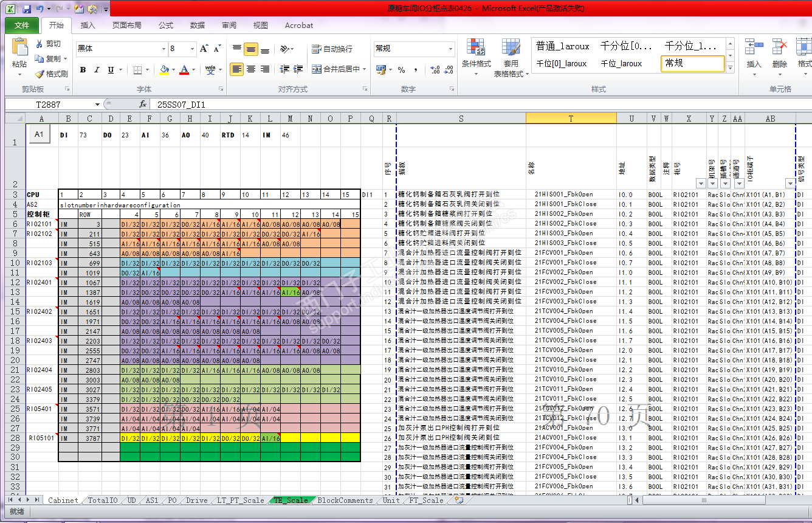Open the filter dropdown in column AB header
This screenshot has height=523, width=812.
[790, 184]
